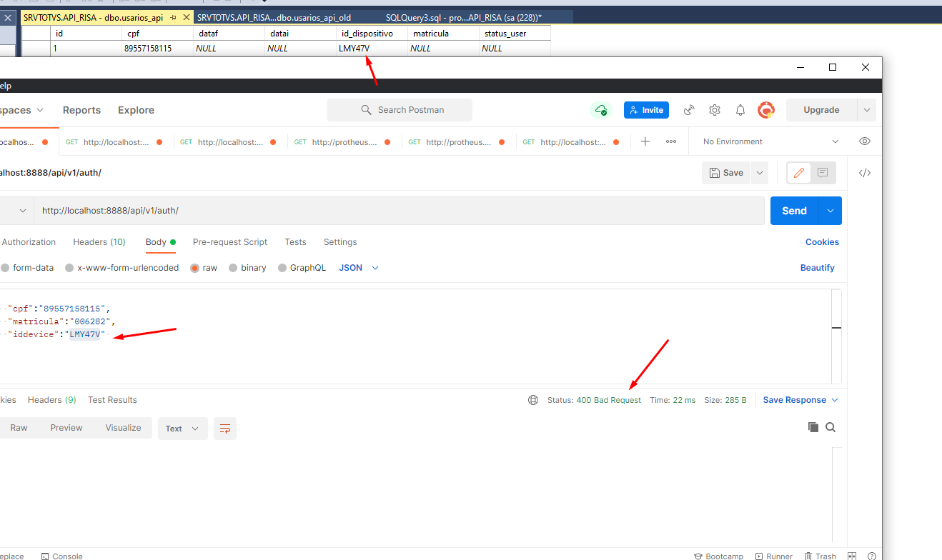Open response Headers (9) tab
The image size is (942, 560).
(x=52, y=400)
